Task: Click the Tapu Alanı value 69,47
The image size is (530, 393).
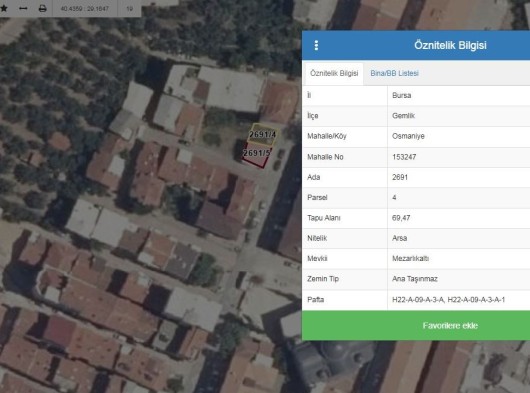Action: point(401,218)
